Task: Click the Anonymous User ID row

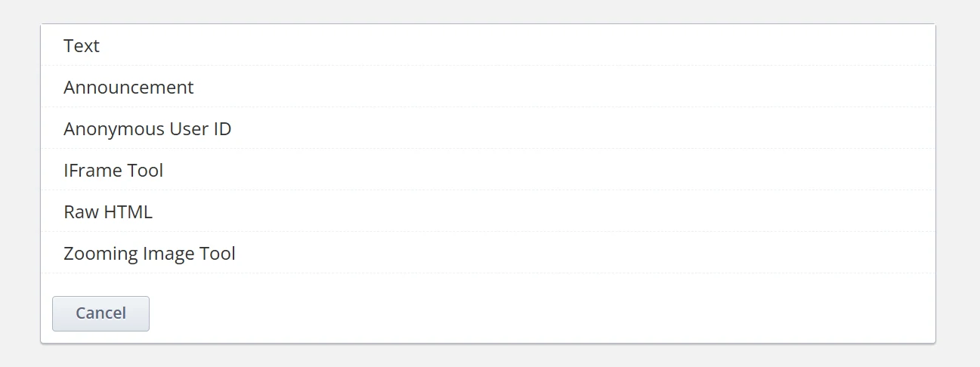Action: 488,128
